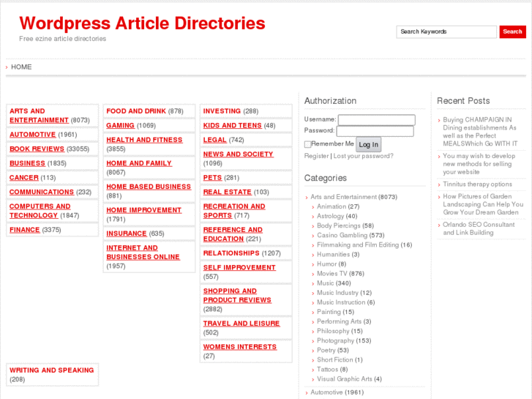Focus the Search Keywords input field
Screen dimensions: 532x399
pyautogui.click(x=446, y=32)
